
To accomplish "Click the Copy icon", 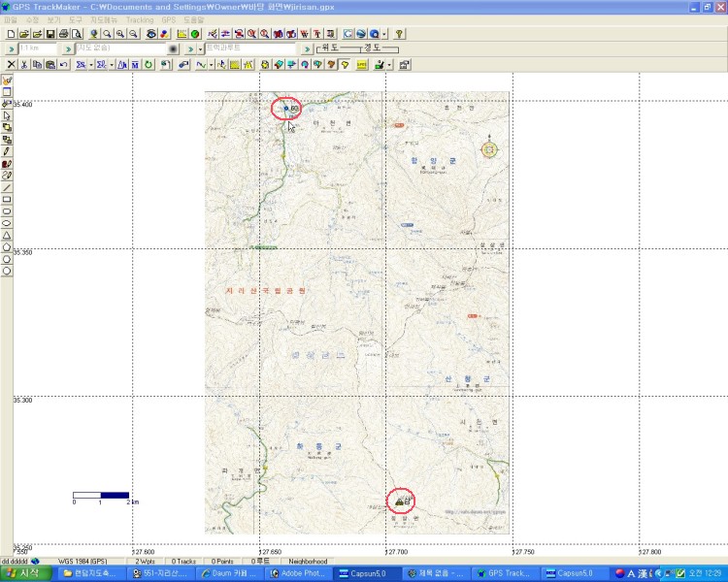I will tap(37, 65).
